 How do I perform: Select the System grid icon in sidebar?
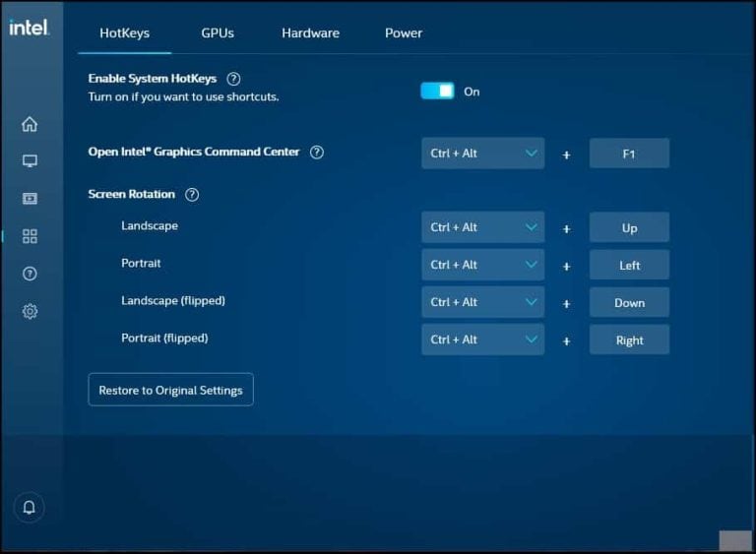click(x=30, y=236)
